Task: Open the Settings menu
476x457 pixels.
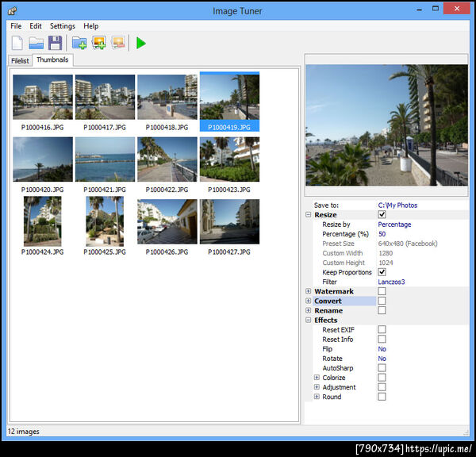Action: click(63, 26)
